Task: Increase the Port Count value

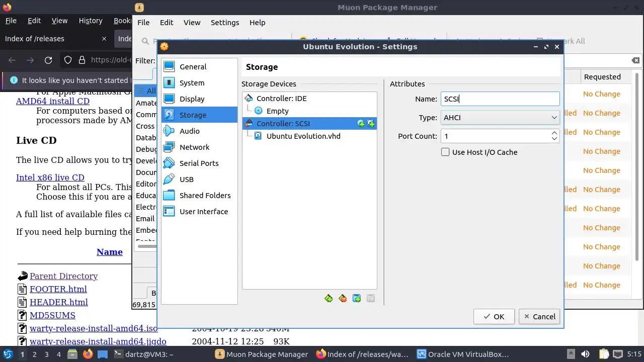Action: (554, 133)
